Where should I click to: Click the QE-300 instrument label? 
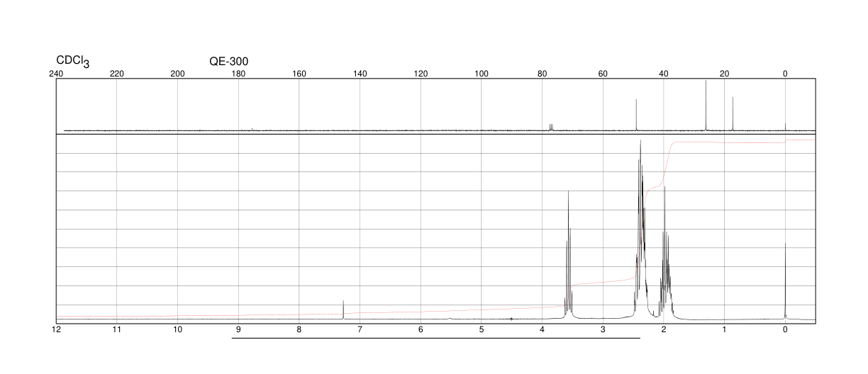pyautogui.click(x=228, y=62)
